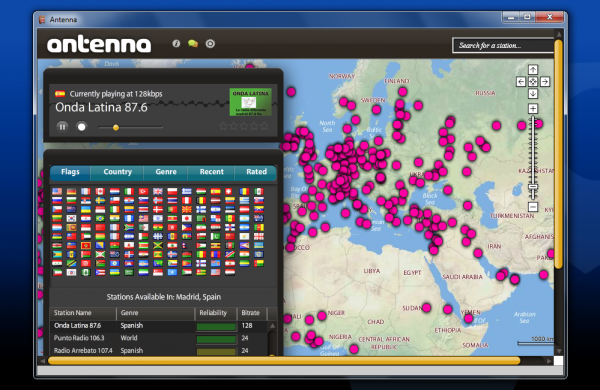Select the Brazil flag
Screen dimensions: 600x390
100,219
